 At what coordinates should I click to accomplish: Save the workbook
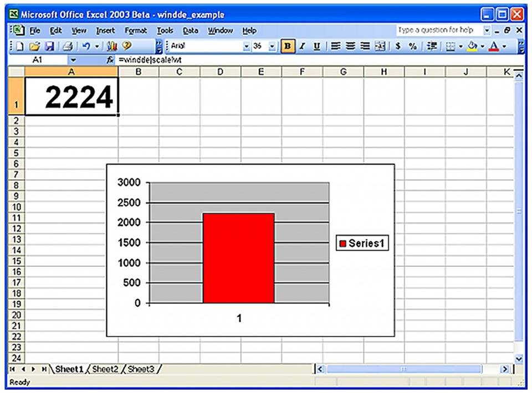coord(50,46)
